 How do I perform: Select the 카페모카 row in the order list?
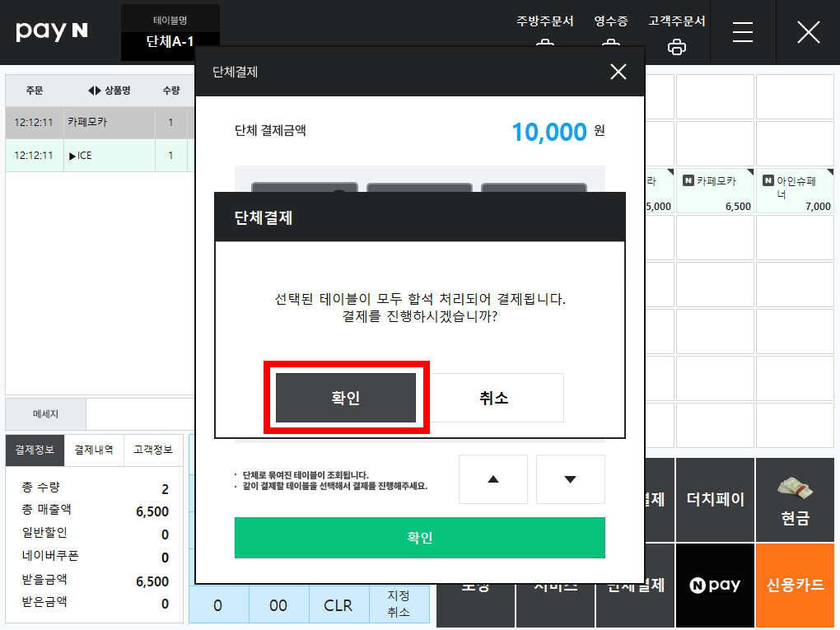[100, 123]
